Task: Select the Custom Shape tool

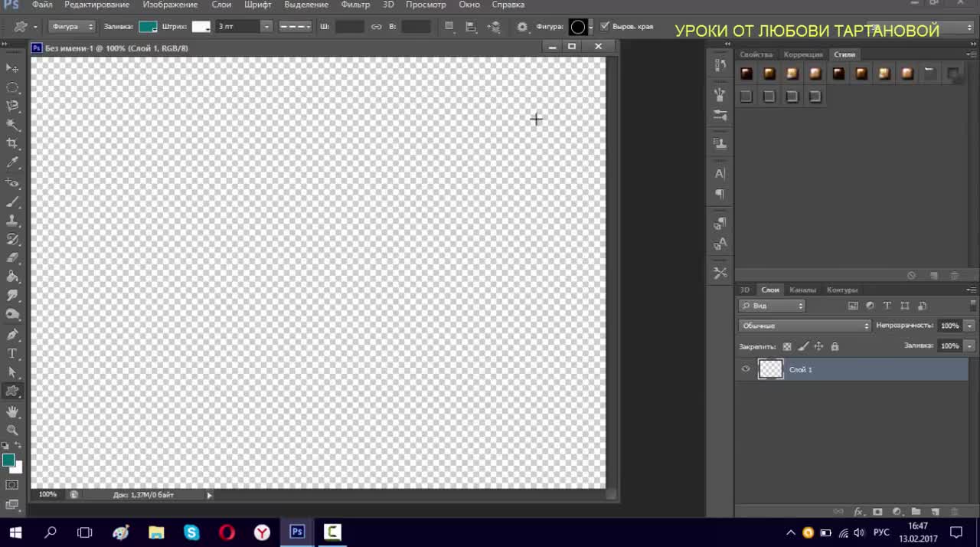Action: point(12,391)
